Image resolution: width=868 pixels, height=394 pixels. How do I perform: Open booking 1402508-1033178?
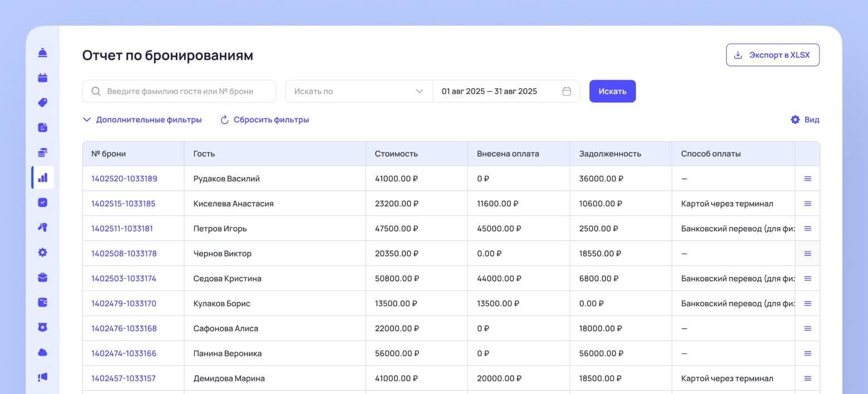pos(124,253)
